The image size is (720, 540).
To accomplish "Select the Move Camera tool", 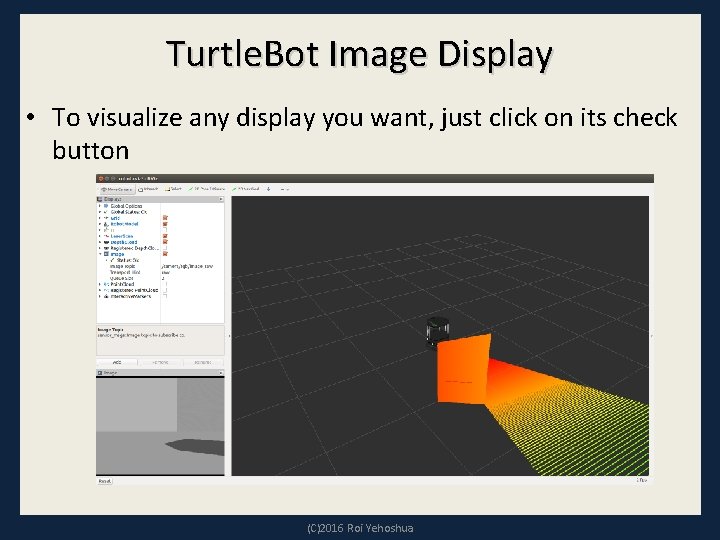I will click(116, 190).
